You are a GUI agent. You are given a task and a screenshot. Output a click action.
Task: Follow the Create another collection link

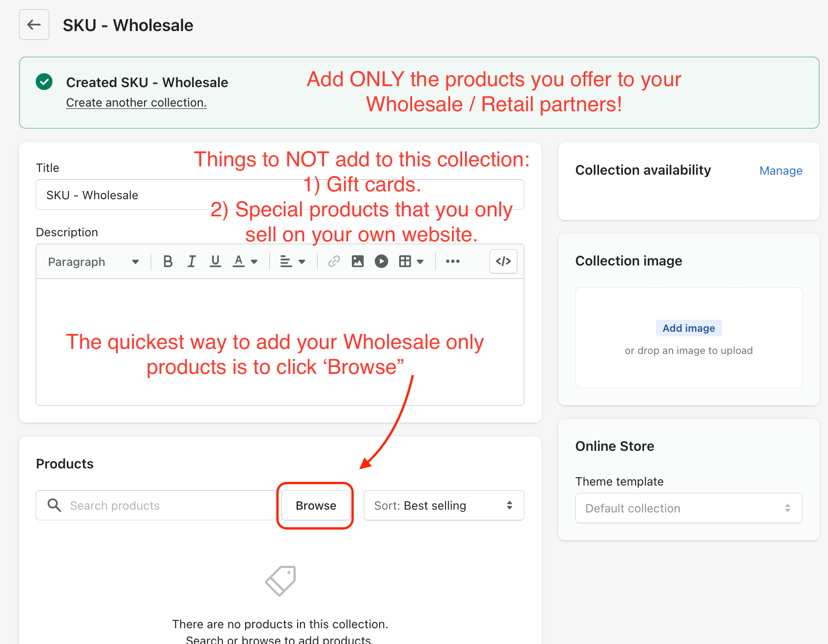click(x=136, y=102)
